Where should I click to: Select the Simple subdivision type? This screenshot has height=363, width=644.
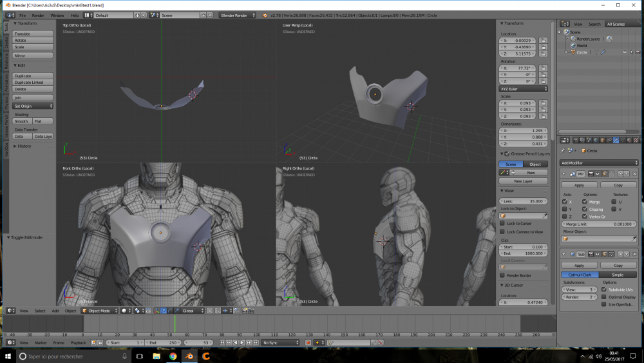coord(618,275)
